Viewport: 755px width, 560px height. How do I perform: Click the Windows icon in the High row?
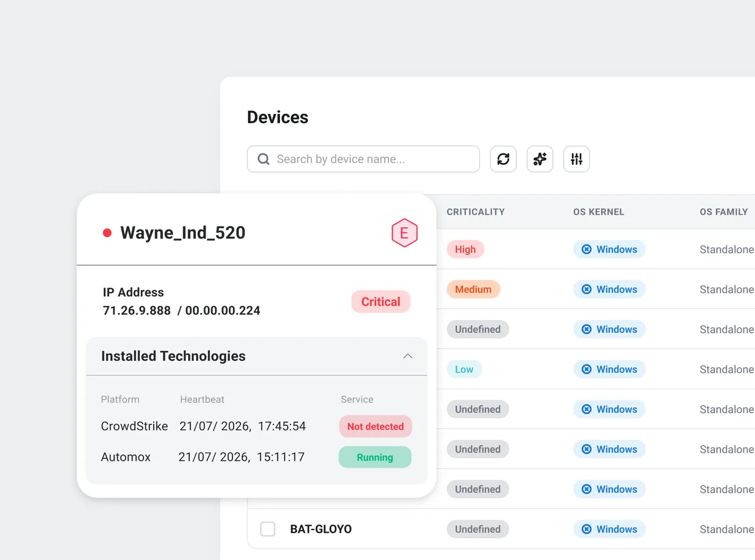tap(587, 249)
